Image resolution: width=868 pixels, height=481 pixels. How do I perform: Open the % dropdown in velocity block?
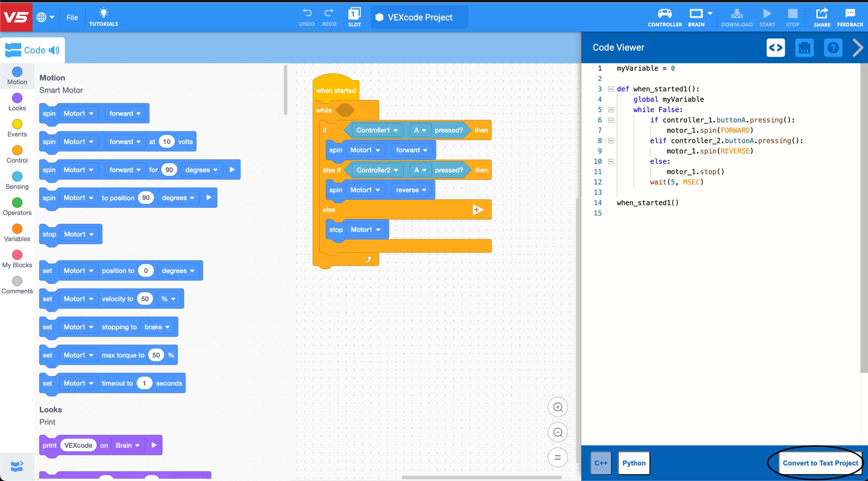[x=168, y=299]
